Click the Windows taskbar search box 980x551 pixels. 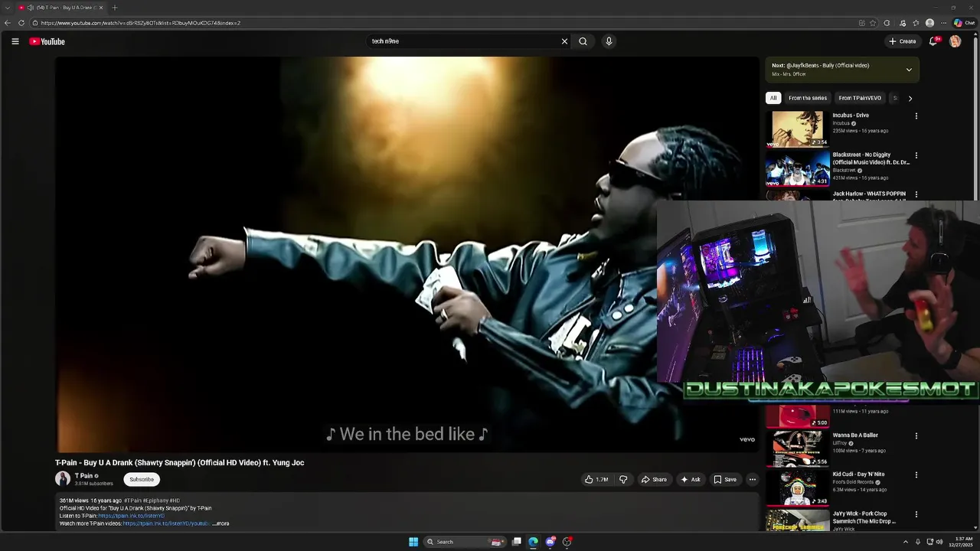coord(464,542)
